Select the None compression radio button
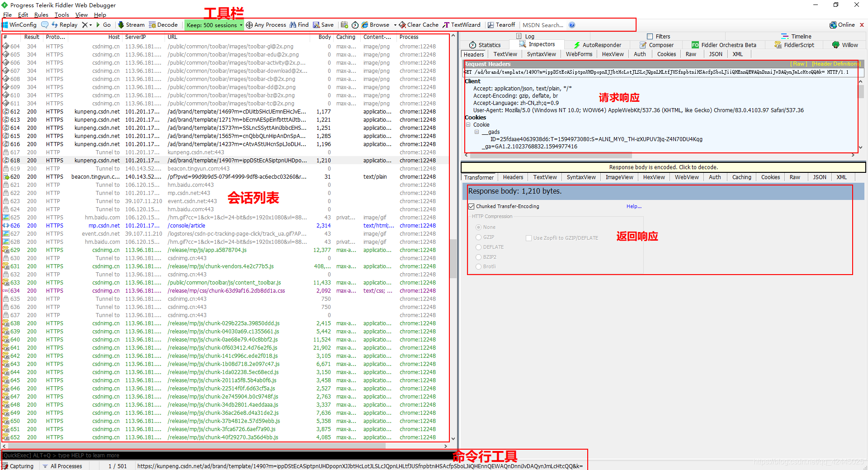The width and height of the screenshot is (868, 470). tap(478, 227)
